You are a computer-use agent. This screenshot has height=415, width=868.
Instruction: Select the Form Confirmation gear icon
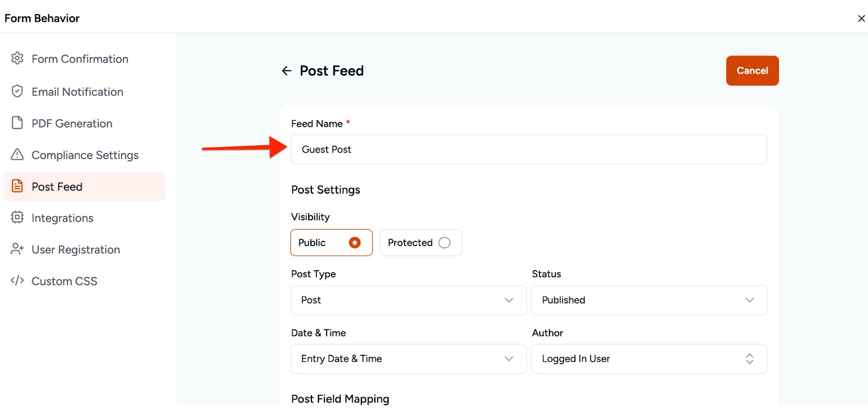click(x=17, y=59)
